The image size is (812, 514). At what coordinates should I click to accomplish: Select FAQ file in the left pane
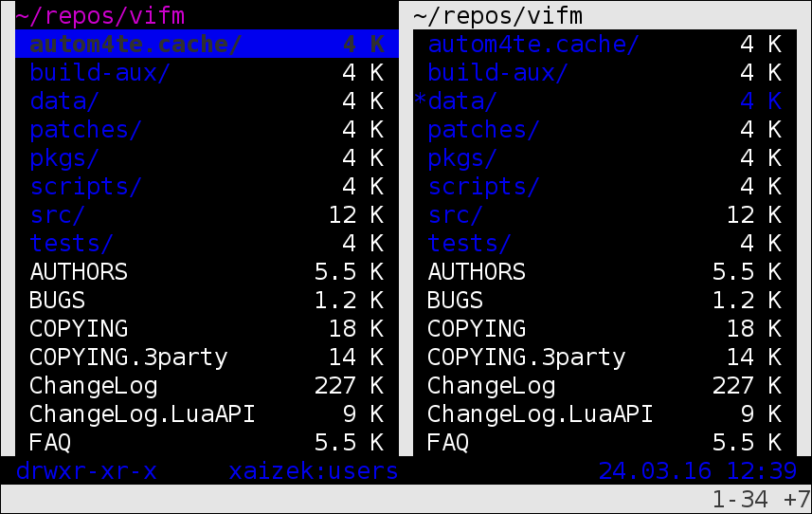click(x=208, y=443)
